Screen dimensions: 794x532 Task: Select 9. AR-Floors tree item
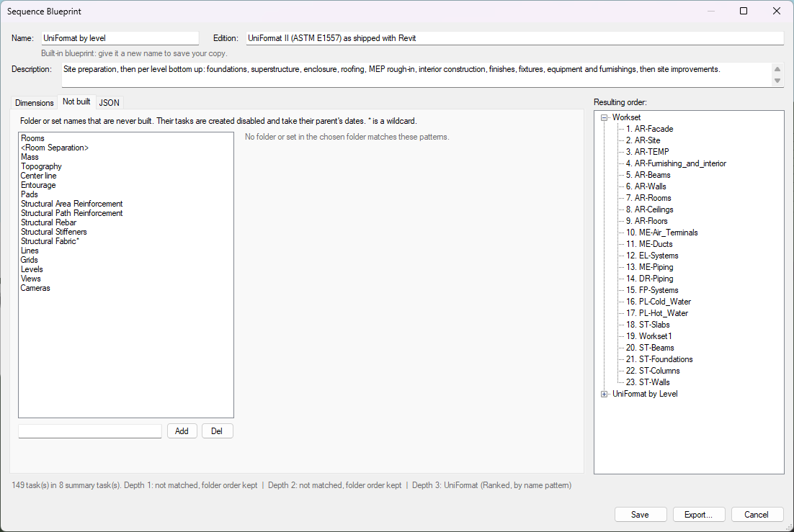pos(646,221)
